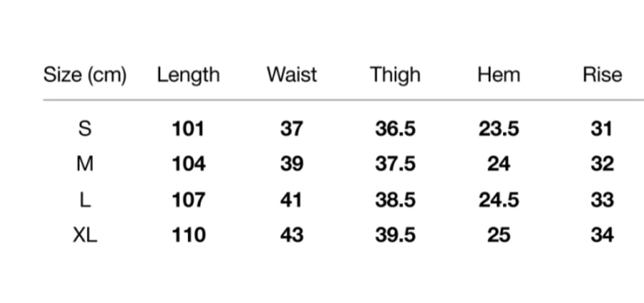This screenshot has width=644, height=303.
Task: Select the 25 hem value for size XL
Action: [x=499, y=235]
